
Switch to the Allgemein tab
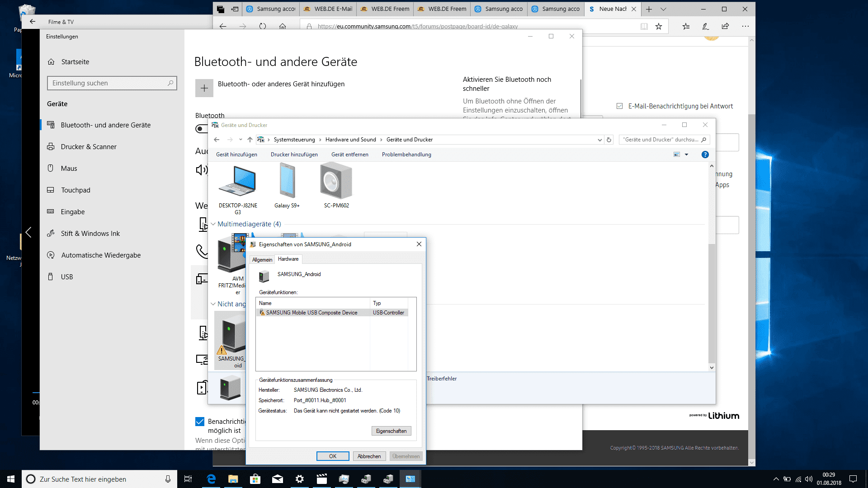(x=262, y=260)
